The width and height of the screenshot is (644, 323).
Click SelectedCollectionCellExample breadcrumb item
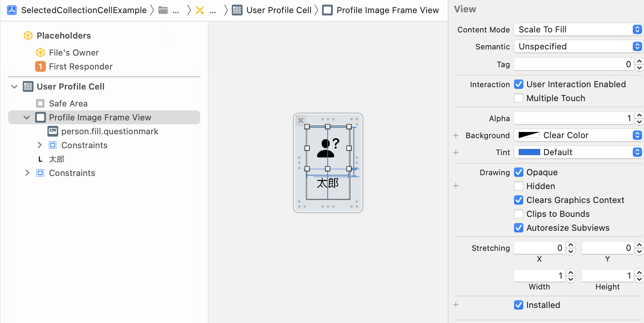pyautogui.click(x=84, y=10)
